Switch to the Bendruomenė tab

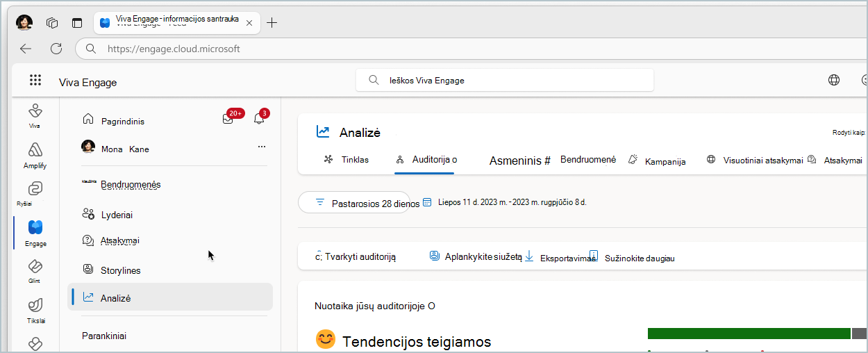[x=588, y=159]
